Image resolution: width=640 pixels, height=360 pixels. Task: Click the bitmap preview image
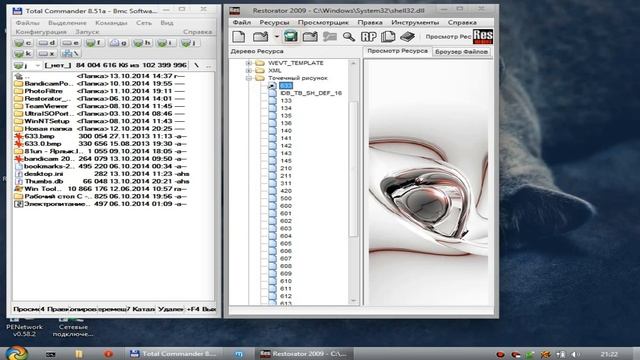coord(428,183)
